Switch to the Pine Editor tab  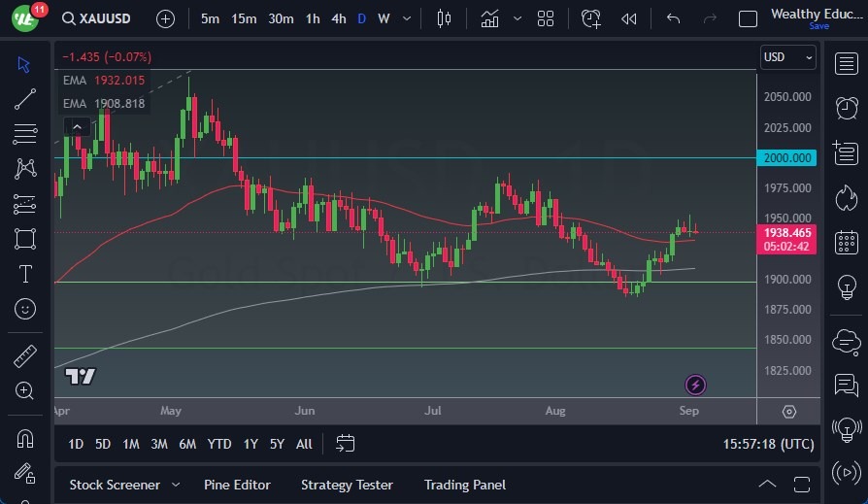pyautogui.click(x=237, y=485)
